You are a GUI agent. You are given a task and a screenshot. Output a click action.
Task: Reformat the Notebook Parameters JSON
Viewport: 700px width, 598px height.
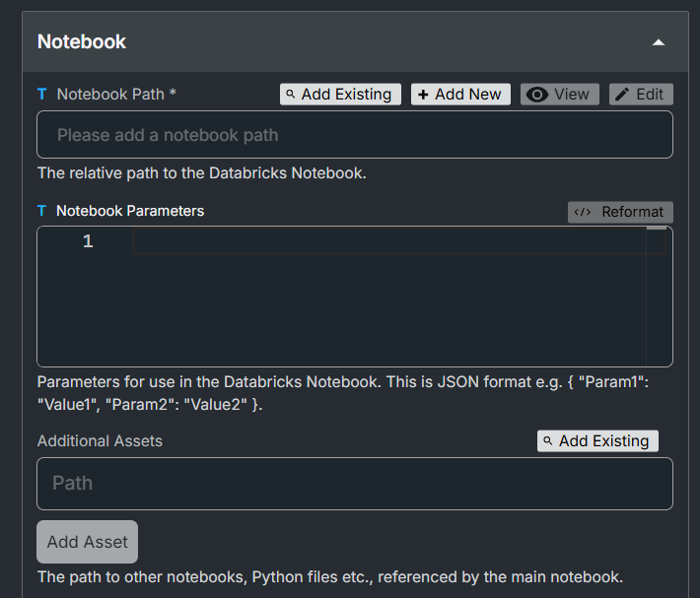pyautogui.click(x=620, y=212)
